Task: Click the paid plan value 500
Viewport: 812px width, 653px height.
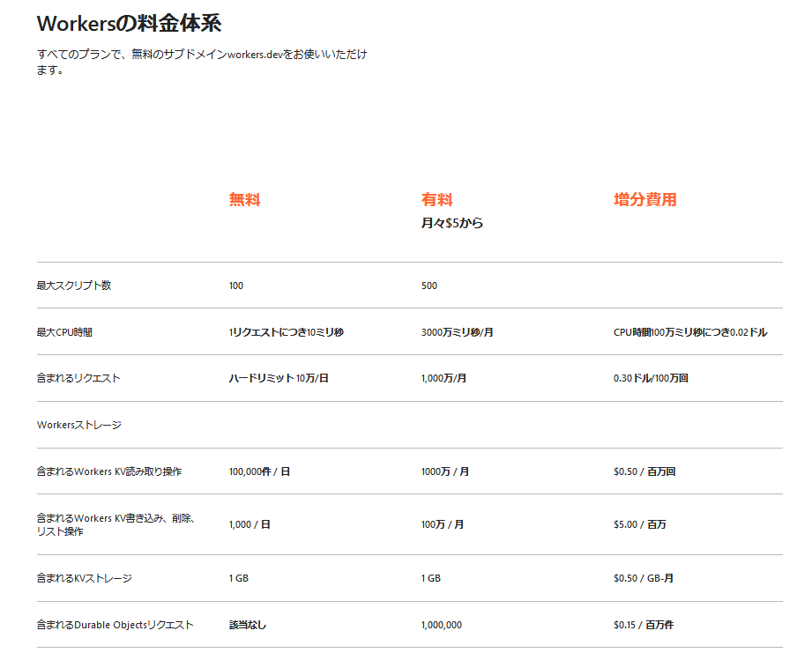Action: 428,286
